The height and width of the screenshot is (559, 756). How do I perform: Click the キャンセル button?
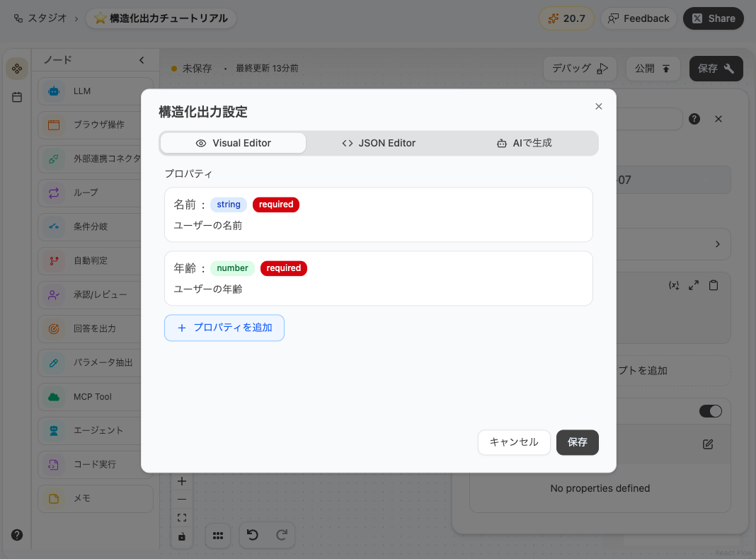(x=514, y=442)
